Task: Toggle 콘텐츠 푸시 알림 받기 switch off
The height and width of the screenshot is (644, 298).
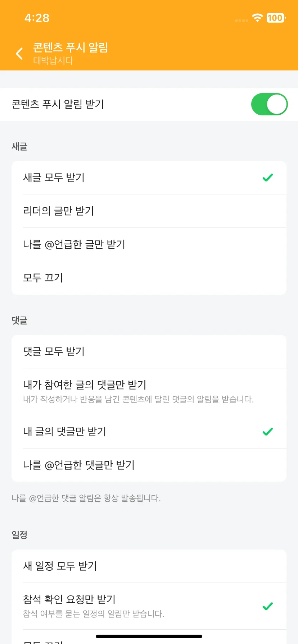Action: [x=269, y=104]
